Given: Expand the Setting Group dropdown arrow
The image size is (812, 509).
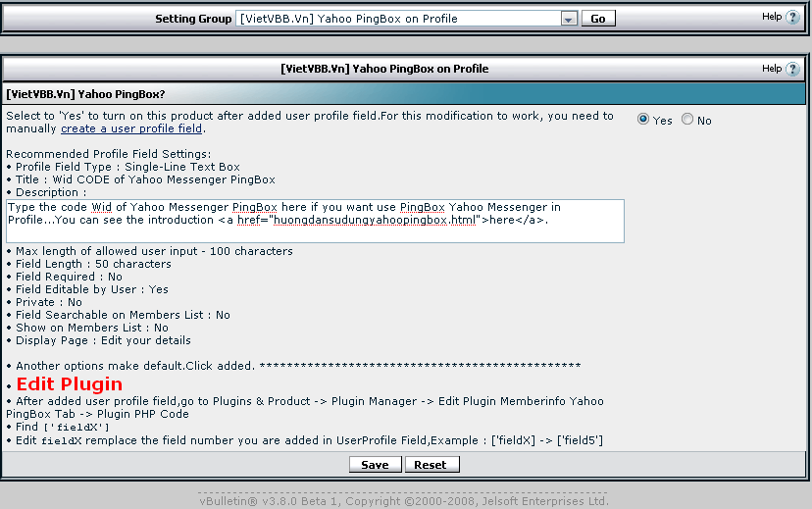Looking at the screenshot, I should (569, 19).
